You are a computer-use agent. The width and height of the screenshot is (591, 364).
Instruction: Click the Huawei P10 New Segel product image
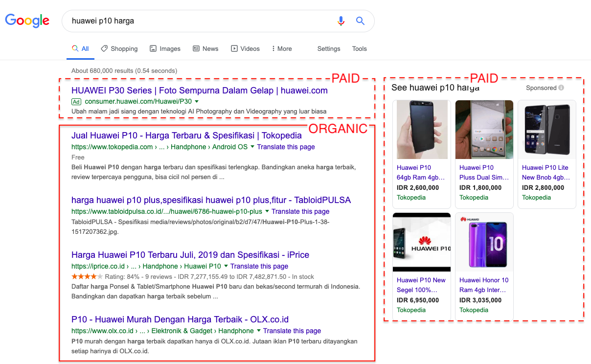(x=422, y=242)
